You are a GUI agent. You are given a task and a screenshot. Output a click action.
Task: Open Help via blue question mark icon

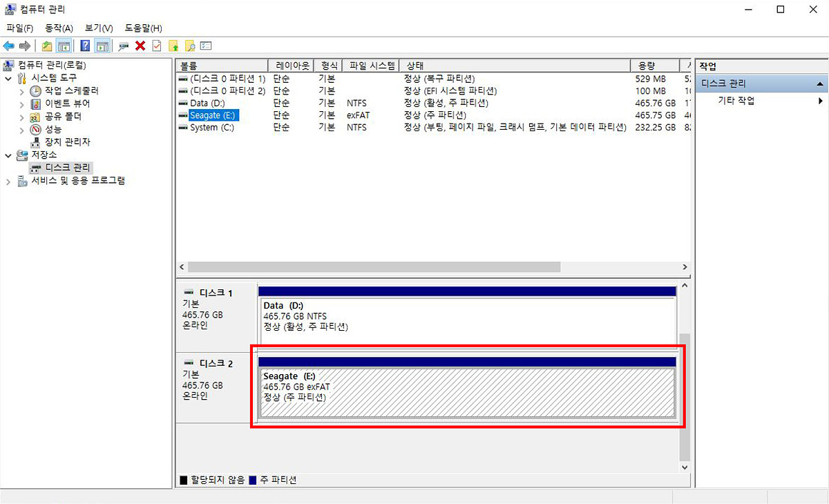pos(85,46)
